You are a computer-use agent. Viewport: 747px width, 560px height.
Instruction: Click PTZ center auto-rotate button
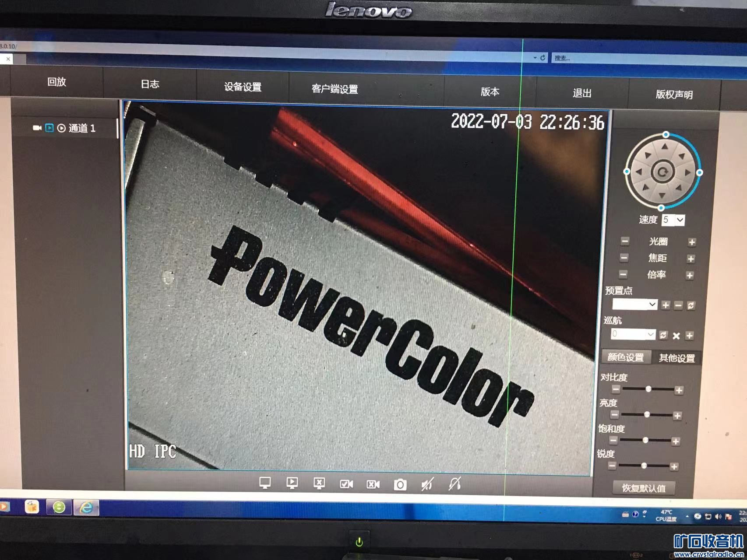(663, 172)
